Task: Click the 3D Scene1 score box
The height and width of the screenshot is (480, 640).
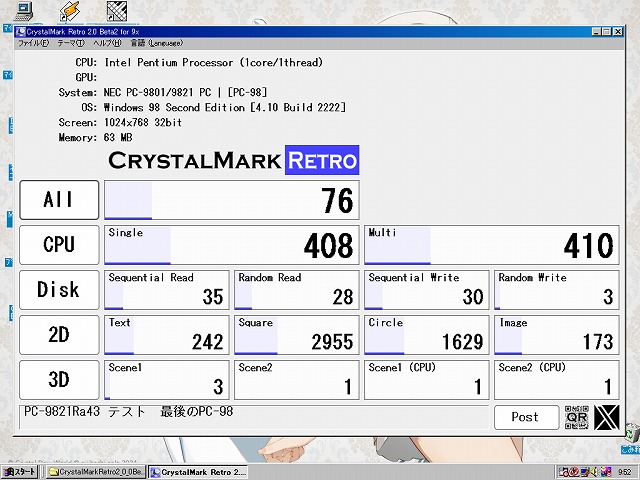Action: [167, 380]
